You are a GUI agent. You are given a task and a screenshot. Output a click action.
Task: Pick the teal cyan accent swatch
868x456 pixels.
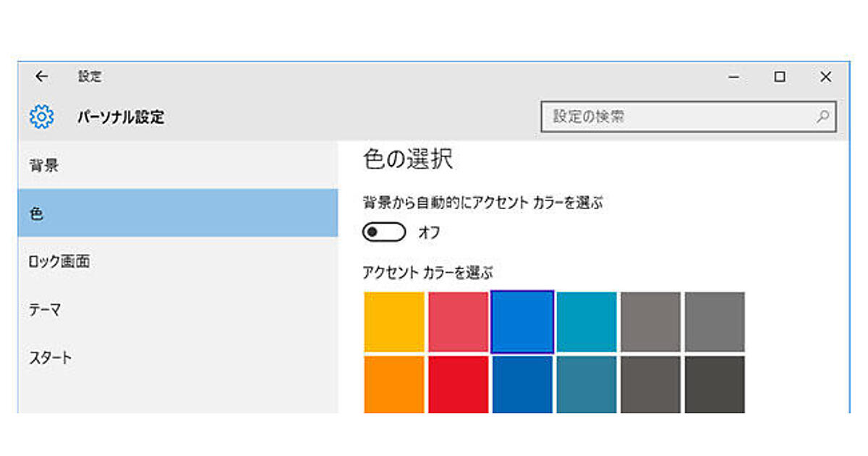click(587, 322)
